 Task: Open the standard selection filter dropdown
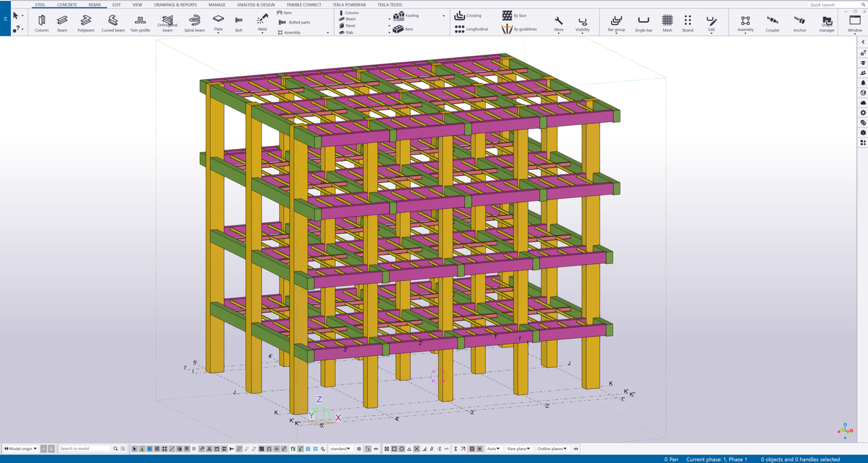(x=340, y=449)
